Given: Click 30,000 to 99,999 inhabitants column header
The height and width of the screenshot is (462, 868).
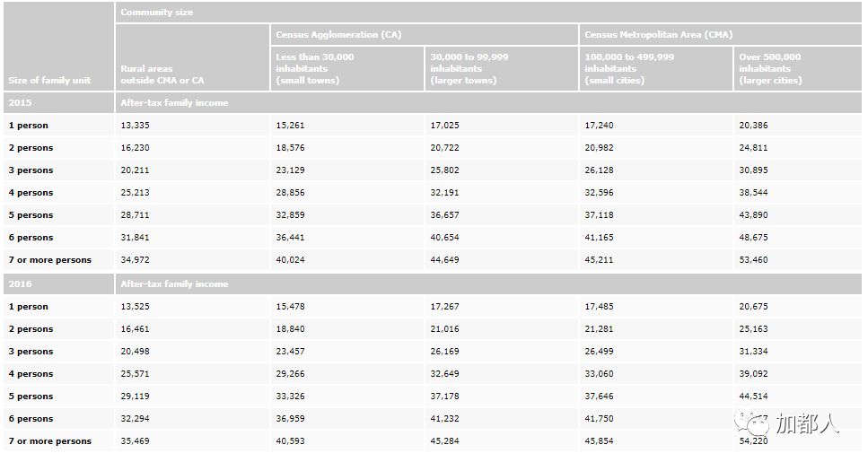Looking at the screenshot, I should 469,68.
